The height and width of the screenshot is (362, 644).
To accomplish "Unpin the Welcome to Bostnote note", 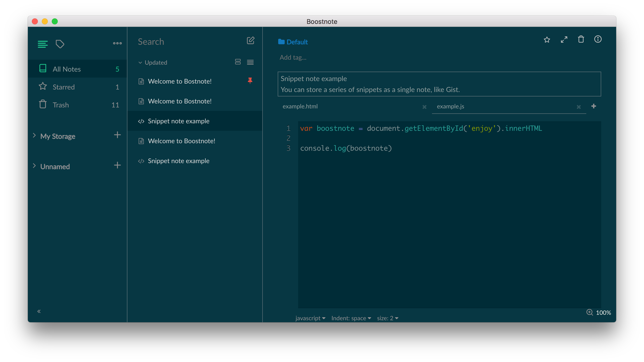I will pyautogui.click(x=250, y=81).
